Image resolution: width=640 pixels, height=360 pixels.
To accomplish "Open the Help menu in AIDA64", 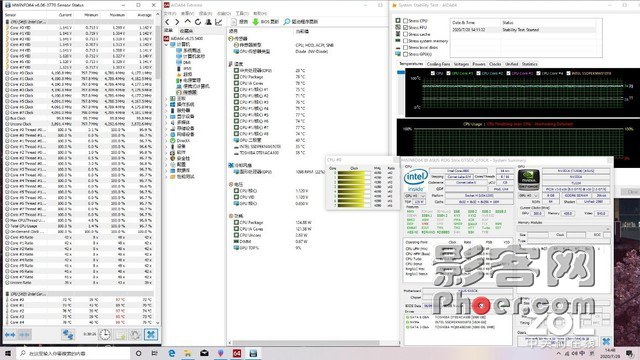I will coord(260,13).
